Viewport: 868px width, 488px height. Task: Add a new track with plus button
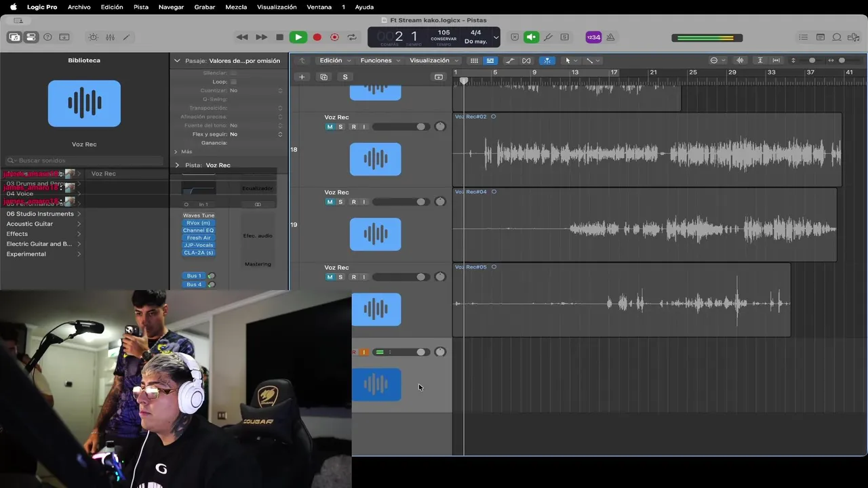click(302, 77)
